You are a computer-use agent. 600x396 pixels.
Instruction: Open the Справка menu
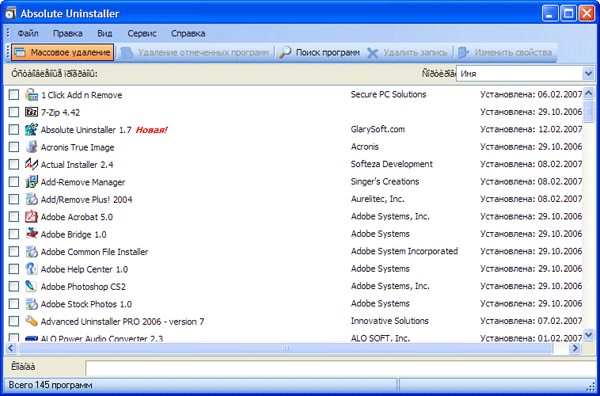[188, 34]
